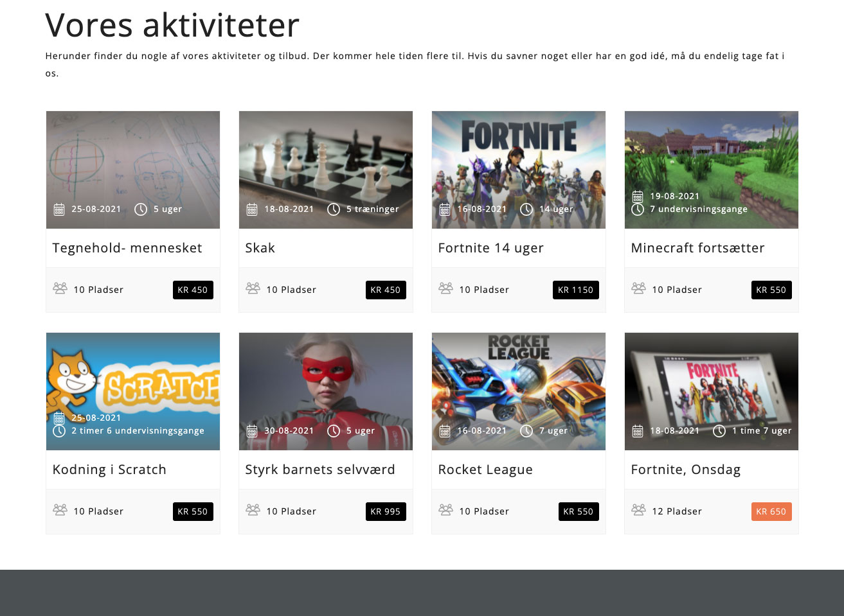
Task: Click the people icon beside 12 Pladser
Action: [638, 510]
